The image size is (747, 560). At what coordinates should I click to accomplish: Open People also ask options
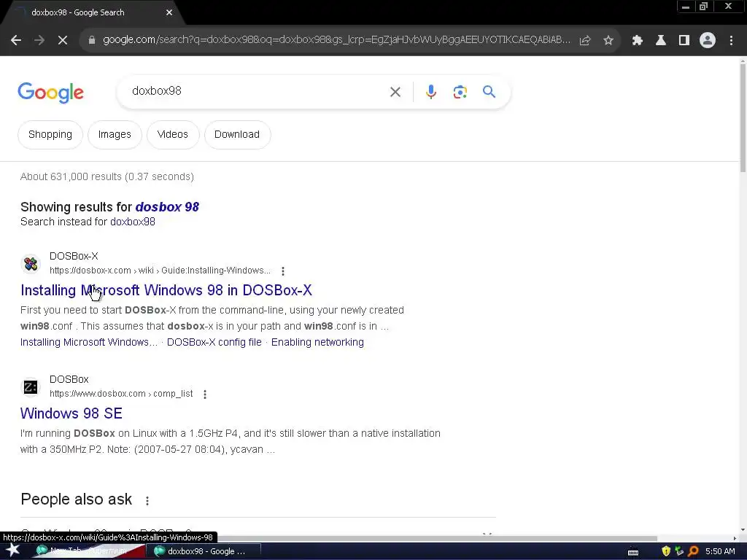click(x=147, y=500)
